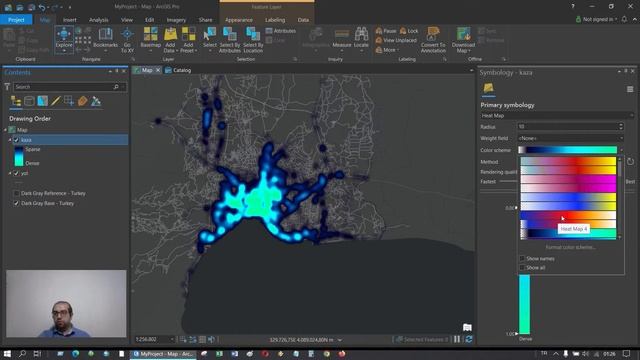Open Select By Attributes

230,40
